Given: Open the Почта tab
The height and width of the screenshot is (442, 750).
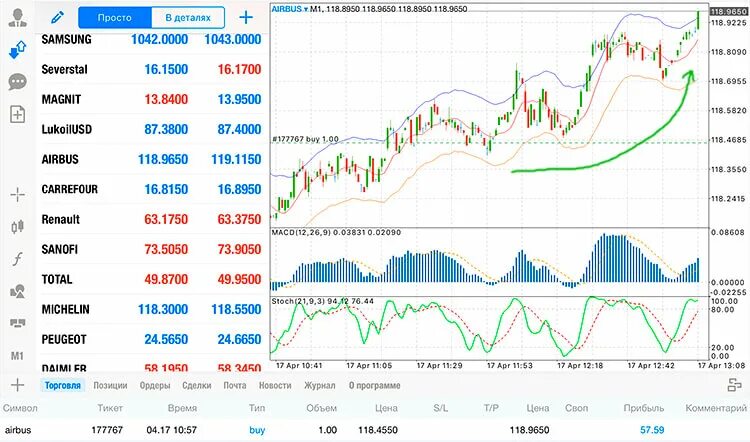Looking at the screenshot, I should pos(235,386).
